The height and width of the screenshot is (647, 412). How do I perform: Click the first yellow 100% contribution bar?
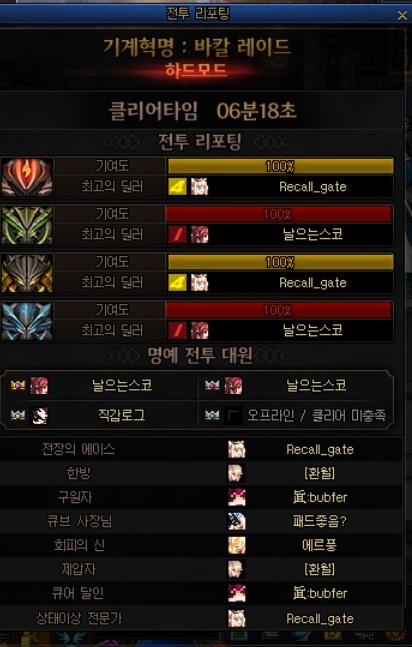coord(280,166)
